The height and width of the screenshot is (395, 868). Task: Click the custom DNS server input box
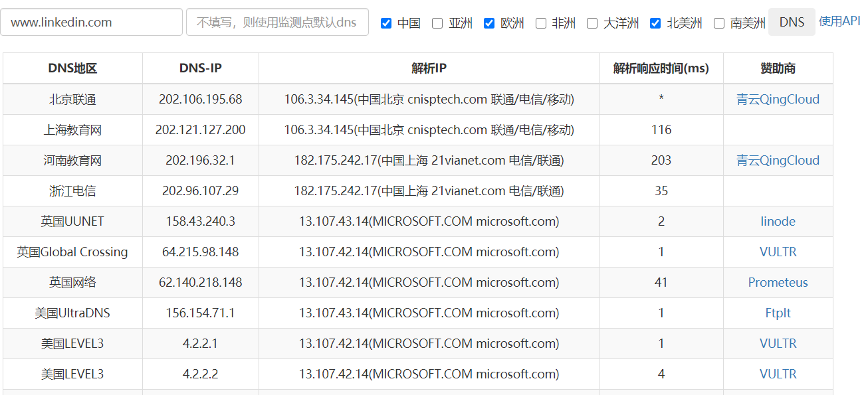(x=277, y=22)
